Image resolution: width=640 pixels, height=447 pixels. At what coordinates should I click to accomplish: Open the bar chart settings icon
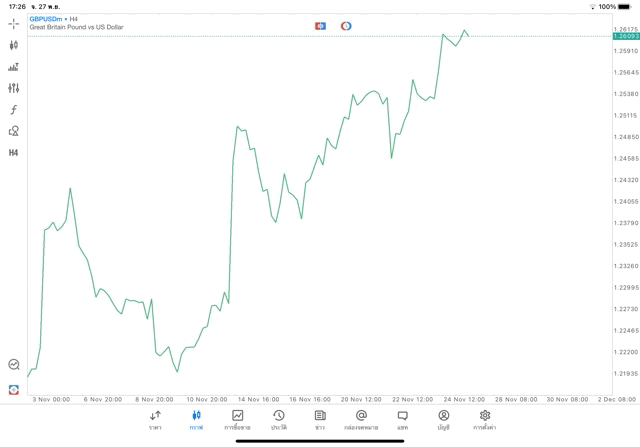pyautogui.click(x=14, y=67)
